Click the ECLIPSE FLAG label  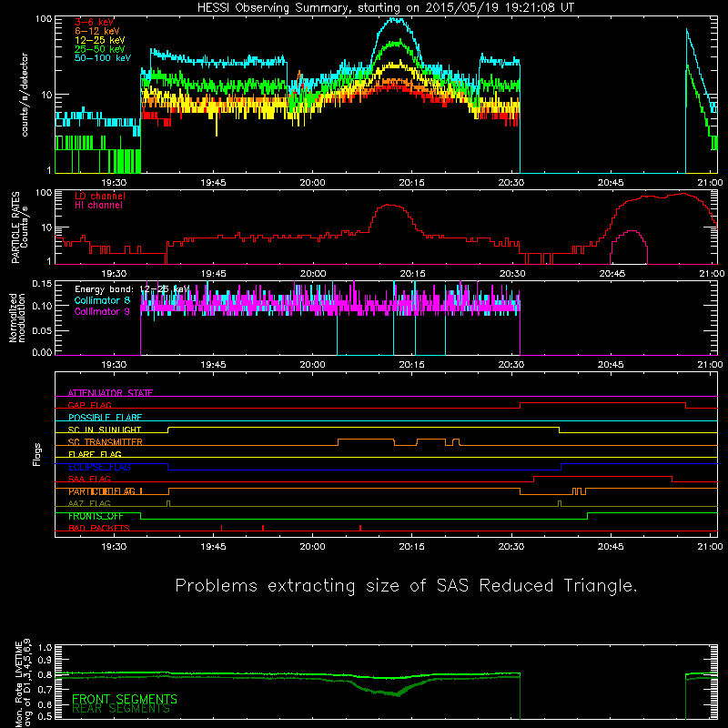99,467
